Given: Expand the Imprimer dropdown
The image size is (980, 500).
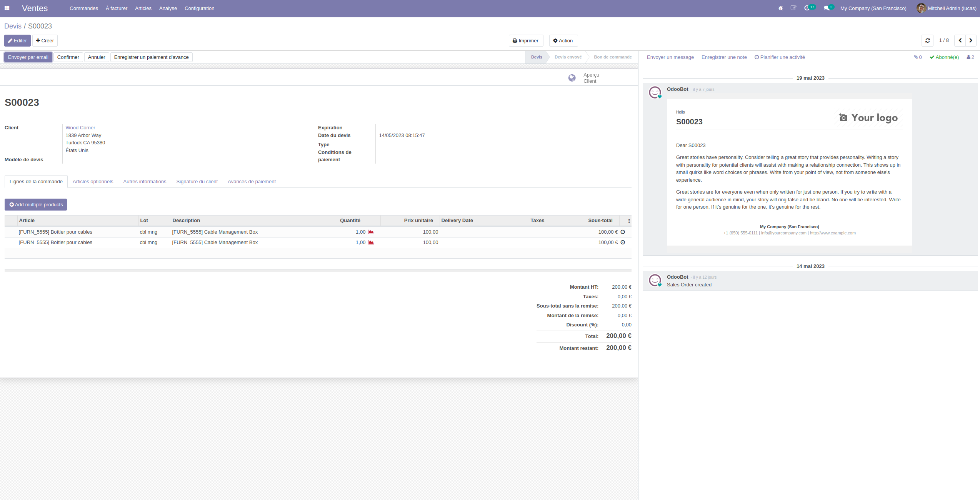Looking at the screenshot, I should point(525,41).
